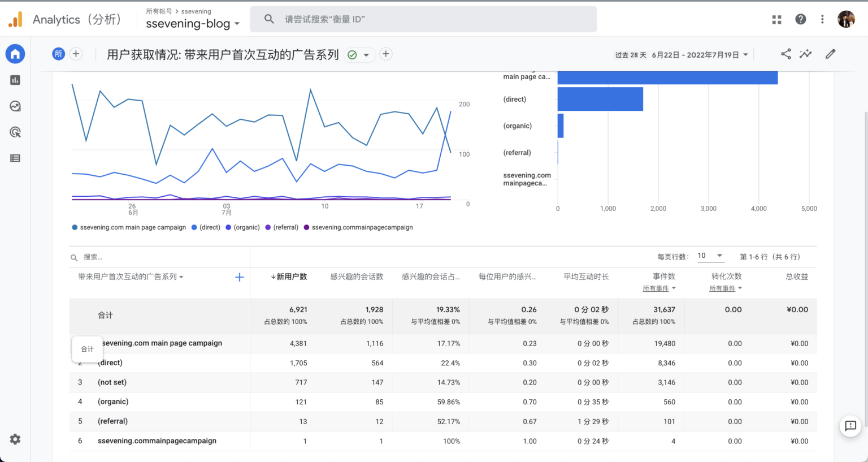Select the Explore icon in sidebar
868x462 pixels.
(x=15, y=106)
